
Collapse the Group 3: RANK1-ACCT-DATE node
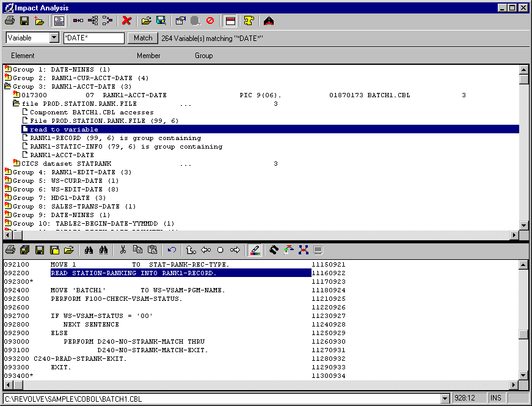(8, 86)
